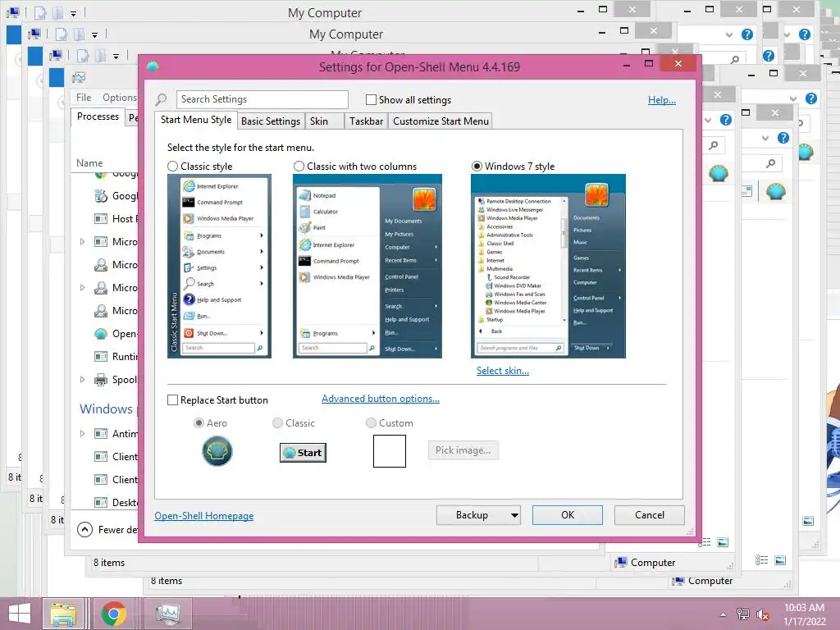The image size is (840, 630).
Task: Switch to Customize Start Menu tab
Action: pyautogui.click(x=441, y=121)
